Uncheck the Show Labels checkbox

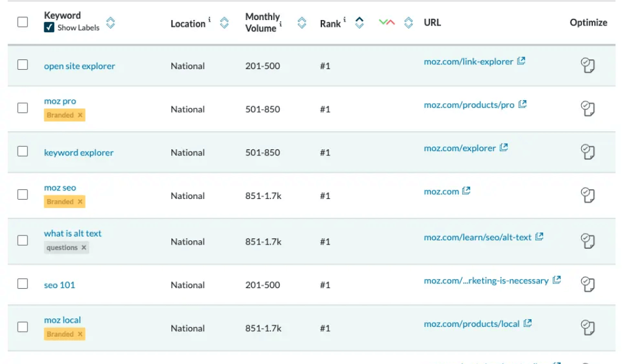tap(49, 27)
